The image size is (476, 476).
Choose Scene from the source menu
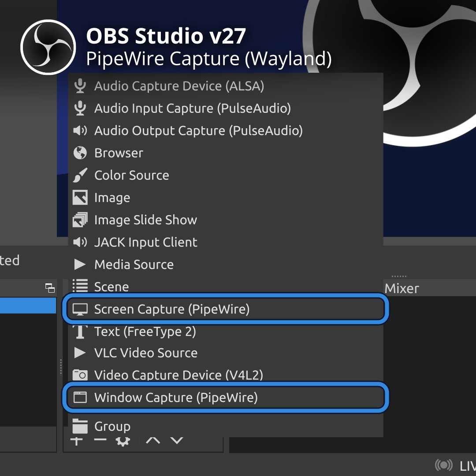[x=226, y=286]
